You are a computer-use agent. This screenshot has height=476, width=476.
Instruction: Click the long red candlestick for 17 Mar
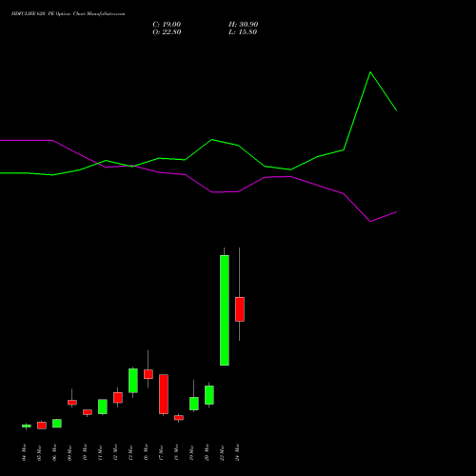coord(164,394)
